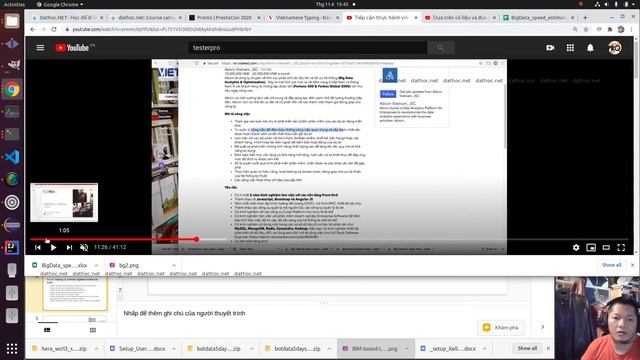
Task: Expand options for bg2.png download
Action: click(173, 265)
